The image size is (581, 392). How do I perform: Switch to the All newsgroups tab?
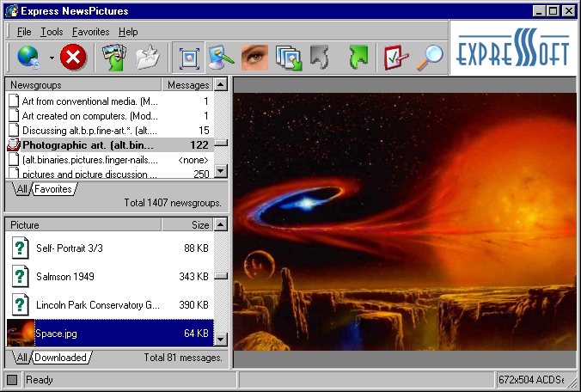click(x=21, y=189)
